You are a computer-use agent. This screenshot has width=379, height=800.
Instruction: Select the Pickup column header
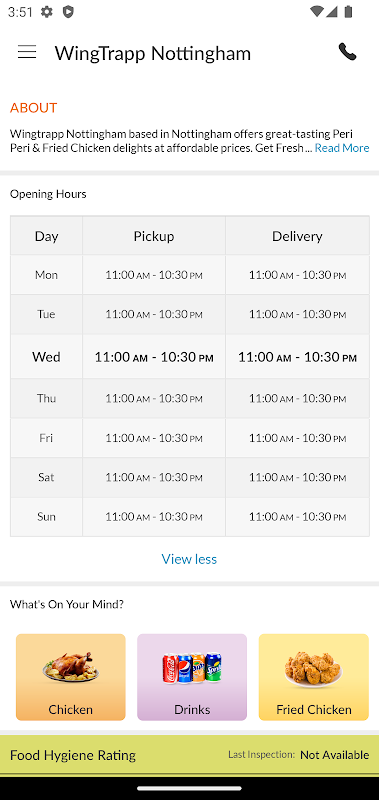[x=154, y=236]
